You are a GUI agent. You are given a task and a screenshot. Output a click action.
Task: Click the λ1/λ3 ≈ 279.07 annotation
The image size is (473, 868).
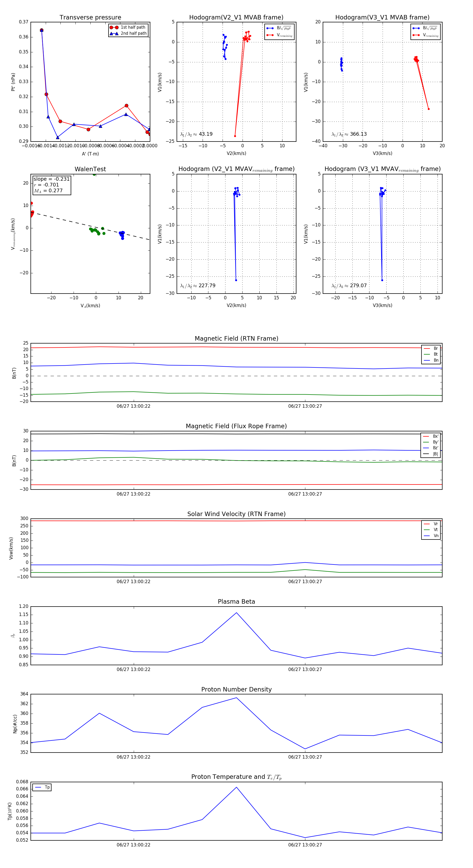coord(349,286)
